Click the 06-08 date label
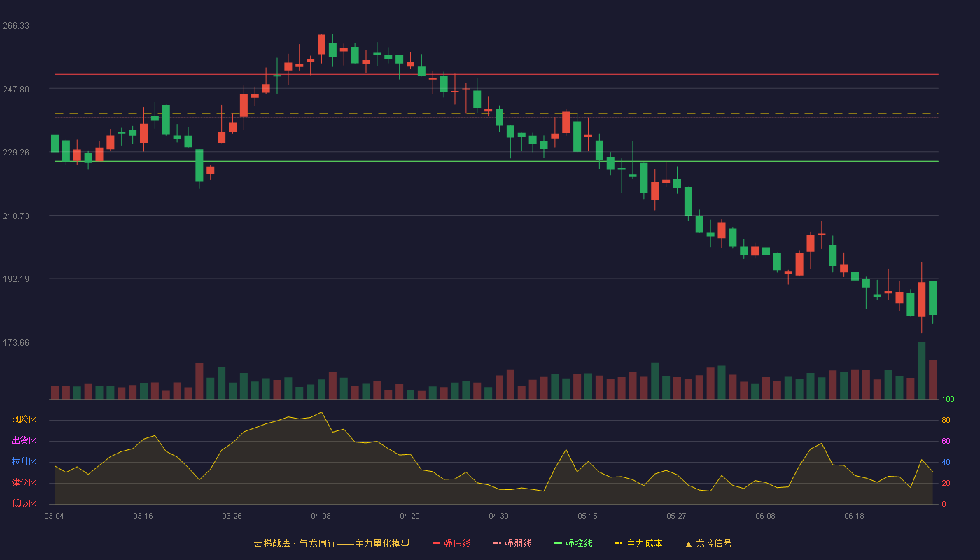 pos(765,516)
